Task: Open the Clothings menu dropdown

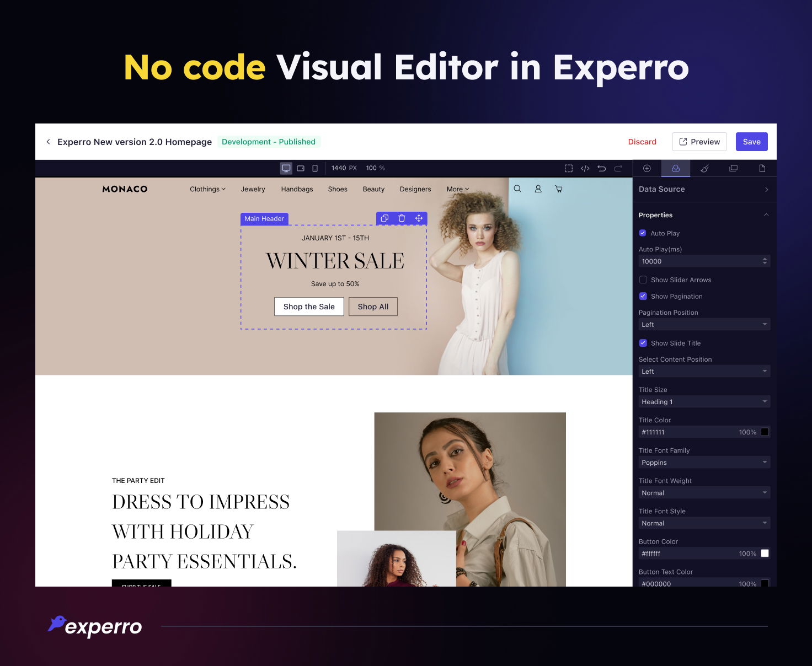Action: (207, 189)
